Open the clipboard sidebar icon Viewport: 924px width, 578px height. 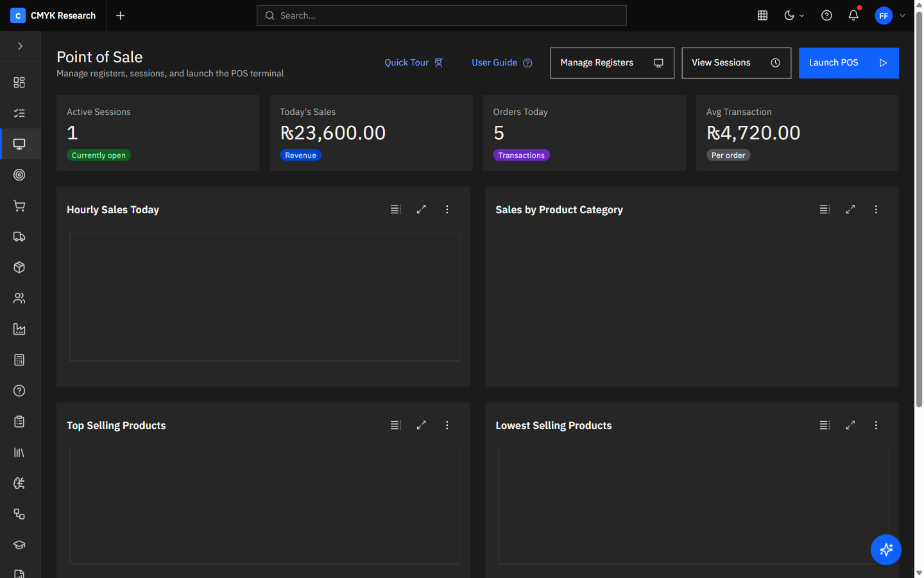[19, 421]
